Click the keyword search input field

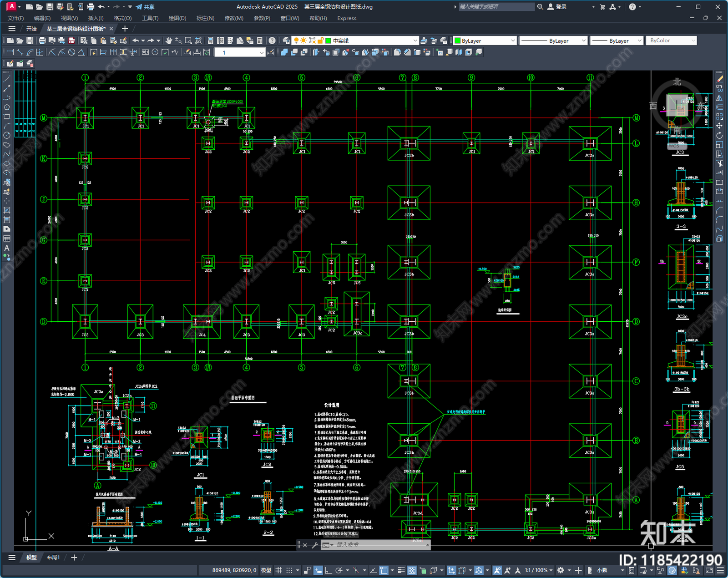point(496,7)
